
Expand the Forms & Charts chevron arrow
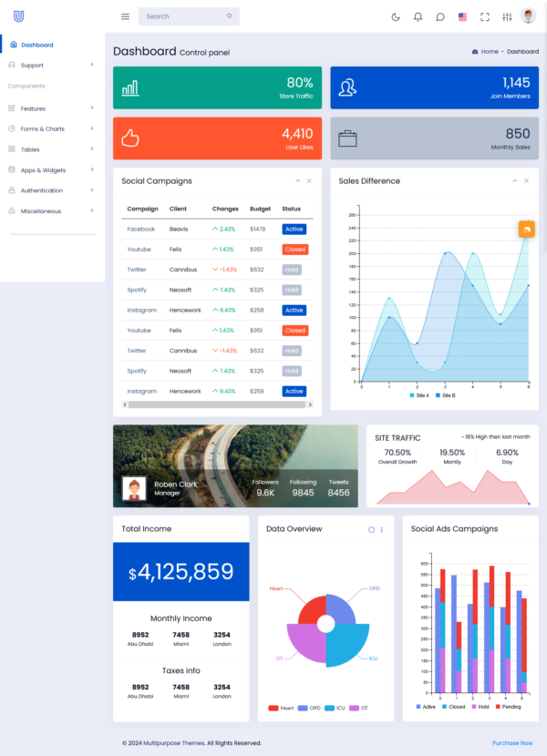pos(92,128)
